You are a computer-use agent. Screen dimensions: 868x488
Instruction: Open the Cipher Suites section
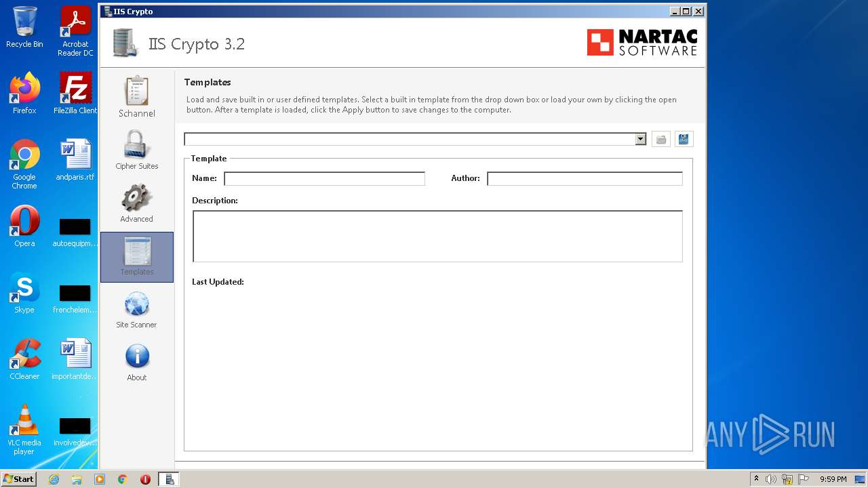click(136, 150)
